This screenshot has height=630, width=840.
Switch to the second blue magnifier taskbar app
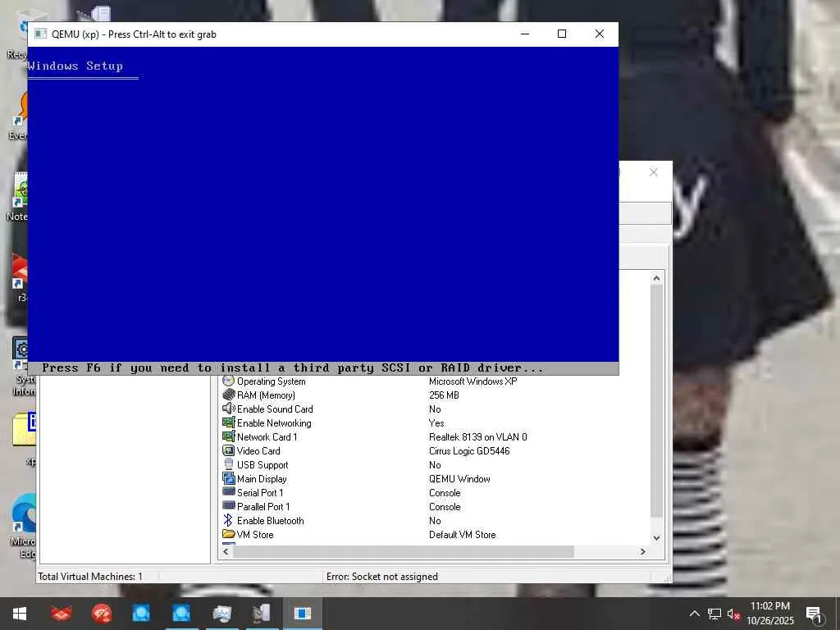click(181, 614)
